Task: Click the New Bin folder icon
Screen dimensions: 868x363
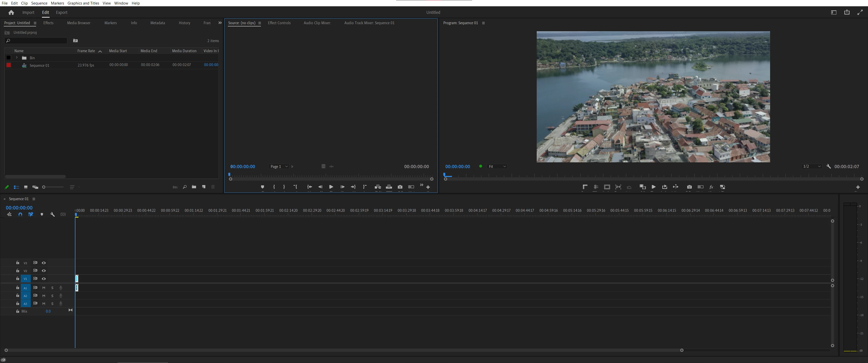Action: 194,187
